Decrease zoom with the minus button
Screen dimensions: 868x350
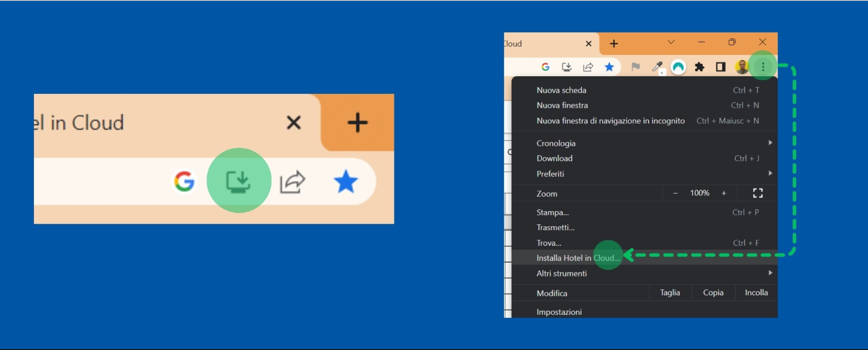675,193
